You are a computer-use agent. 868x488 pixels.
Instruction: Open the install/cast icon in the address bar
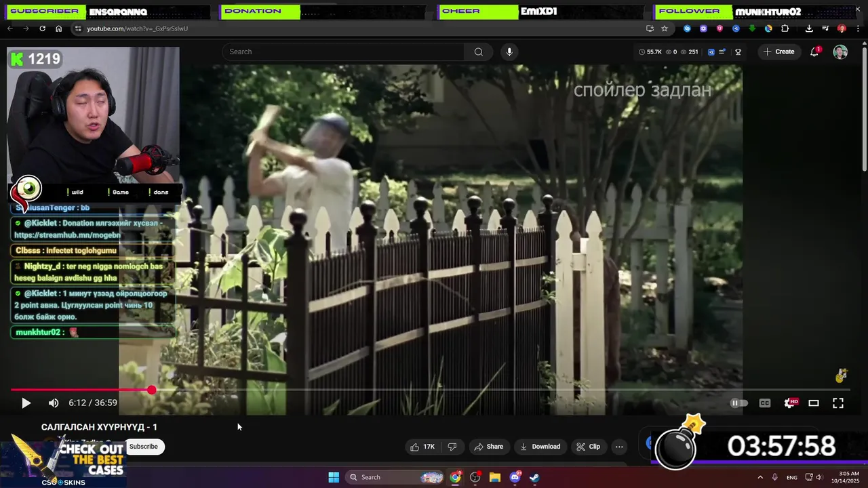[650, 28]
